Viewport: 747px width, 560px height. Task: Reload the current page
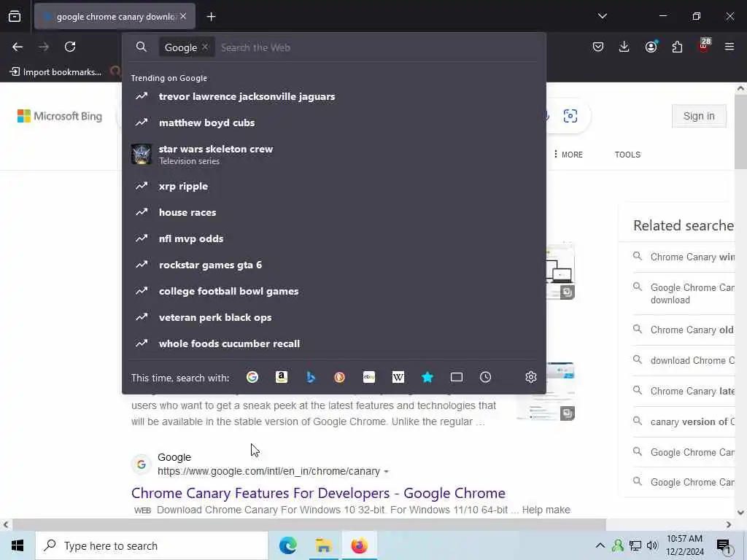tap(70, 47)
